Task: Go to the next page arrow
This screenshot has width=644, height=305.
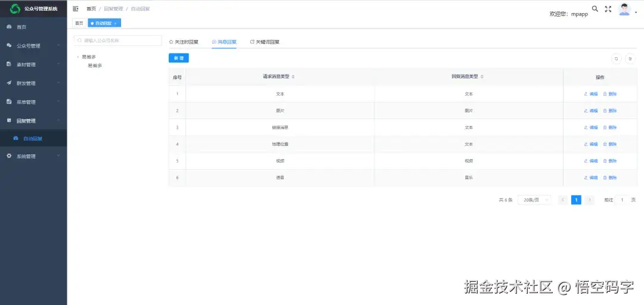Action: click(590, 200)
